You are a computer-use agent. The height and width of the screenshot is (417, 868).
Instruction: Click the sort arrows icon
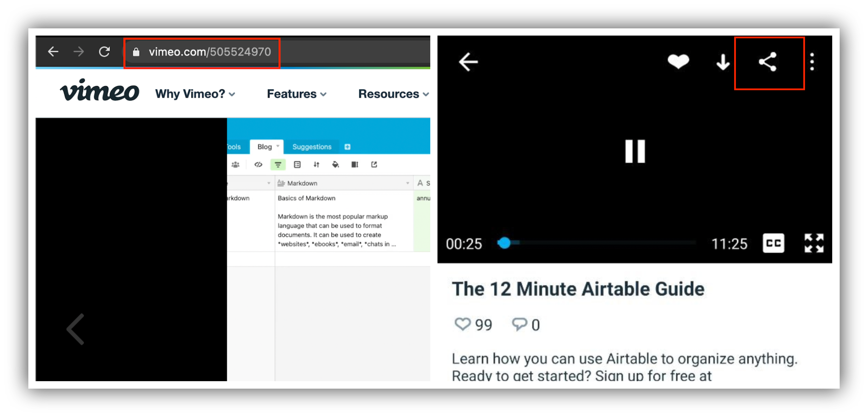tap(316, 165)
